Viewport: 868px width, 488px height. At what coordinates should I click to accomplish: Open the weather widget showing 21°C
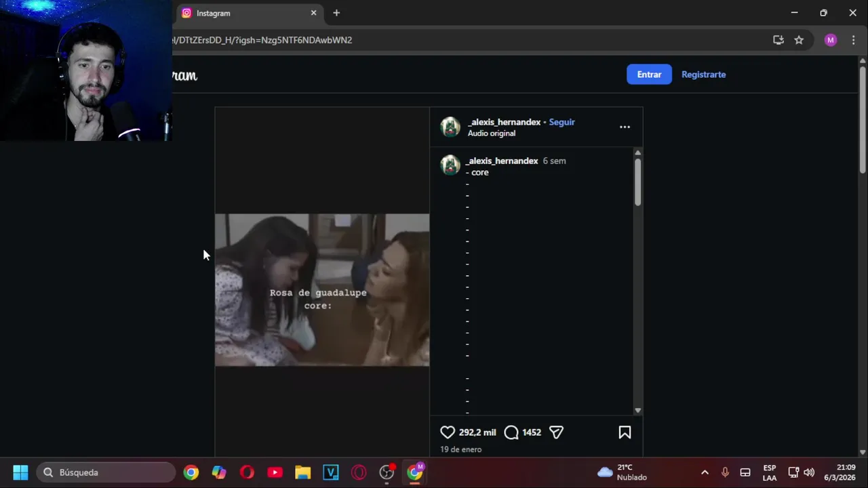[622, 472]
